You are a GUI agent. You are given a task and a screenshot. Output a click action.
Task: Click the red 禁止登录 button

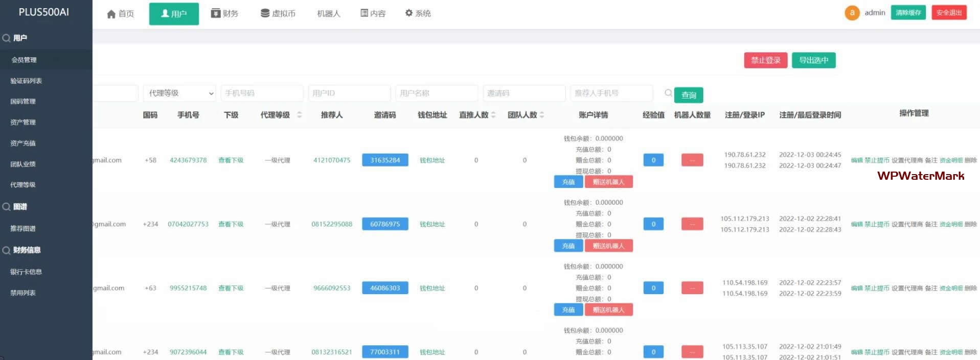coord(765,60)
